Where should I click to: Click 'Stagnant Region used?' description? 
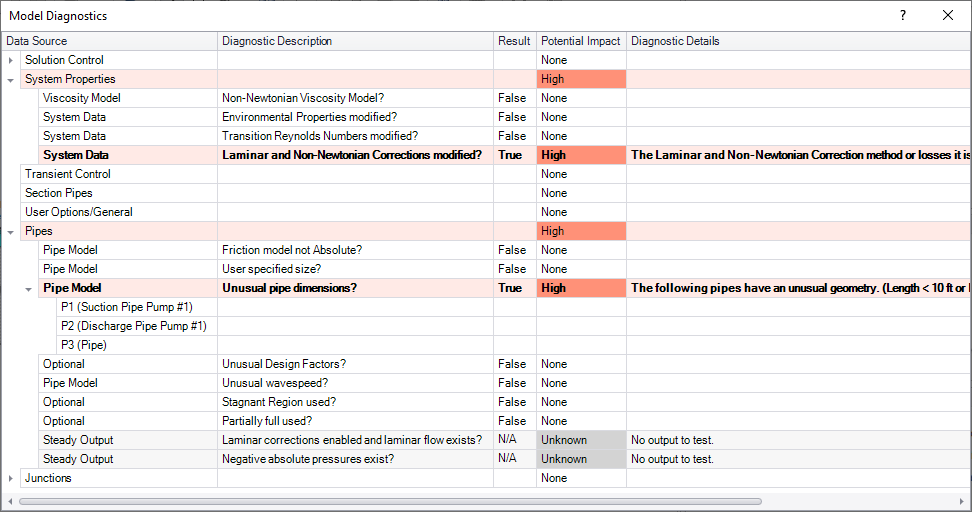[279, 402]
